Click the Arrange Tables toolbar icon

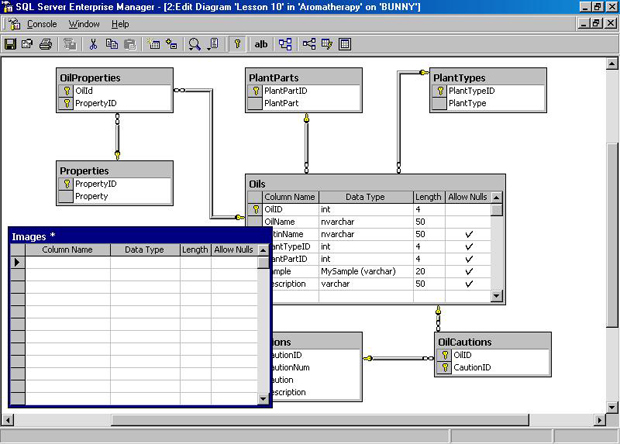point(286,44)
